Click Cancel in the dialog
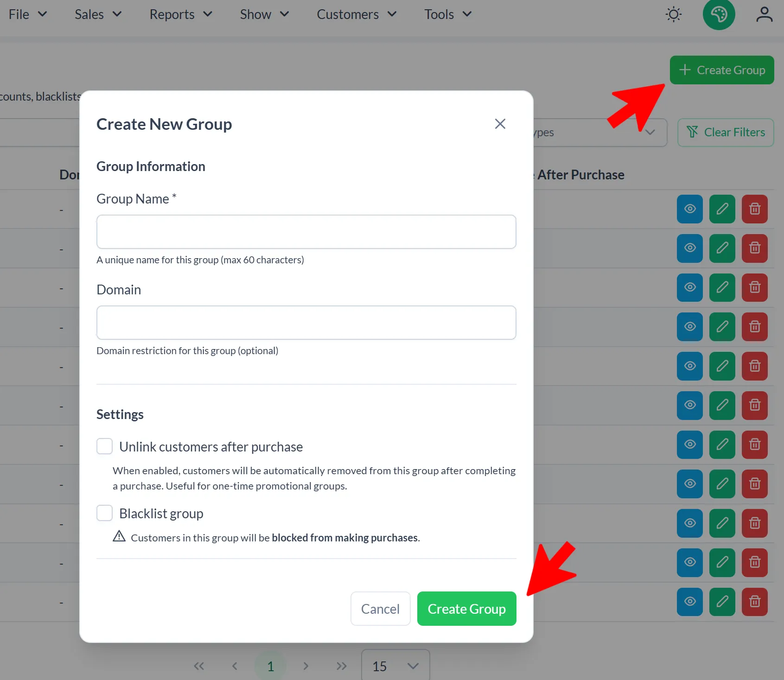Screen dimensions: 784x680 click(x=380, y=609)
